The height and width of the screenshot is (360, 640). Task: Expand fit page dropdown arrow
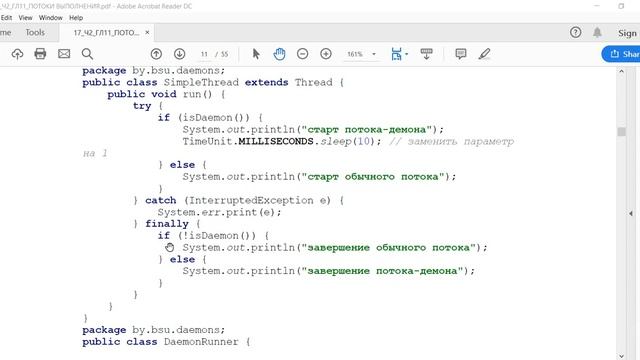tap(407, 54)
